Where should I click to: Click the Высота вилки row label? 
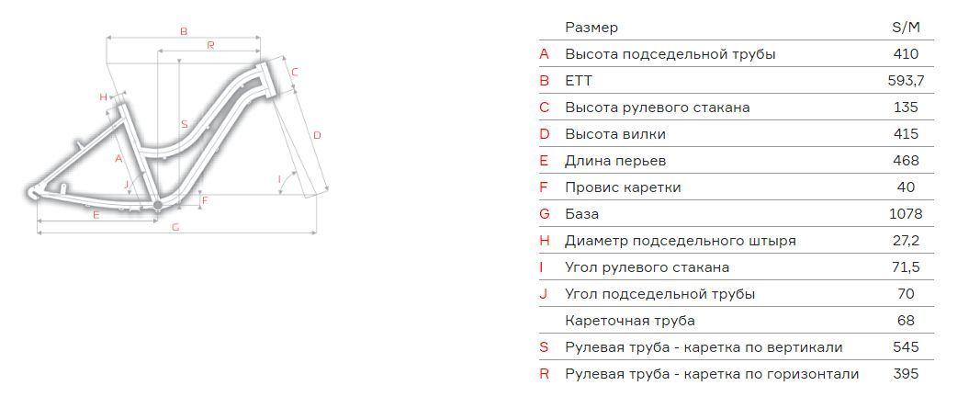click(615, 134)
